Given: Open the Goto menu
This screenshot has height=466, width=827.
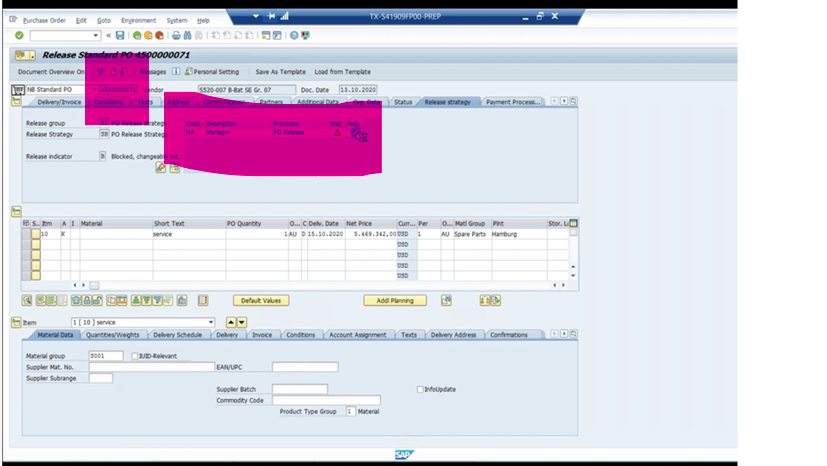Looking at the screenshot, I should [104, 21].
